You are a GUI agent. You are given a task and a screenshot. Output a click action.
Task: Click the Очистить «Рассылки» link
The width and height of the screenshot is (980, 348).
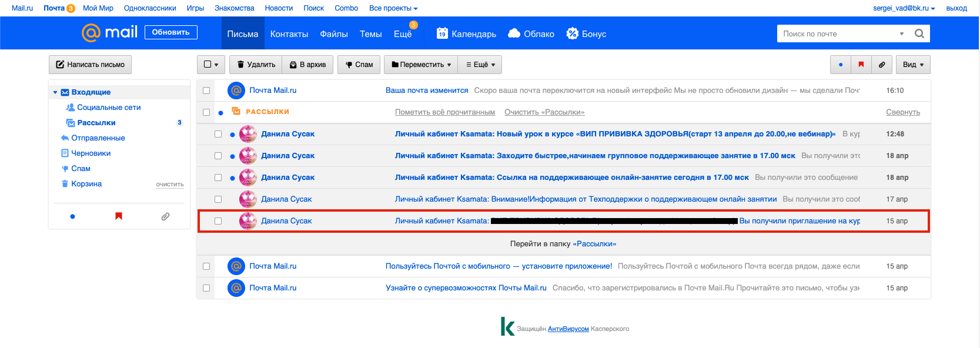544,112
